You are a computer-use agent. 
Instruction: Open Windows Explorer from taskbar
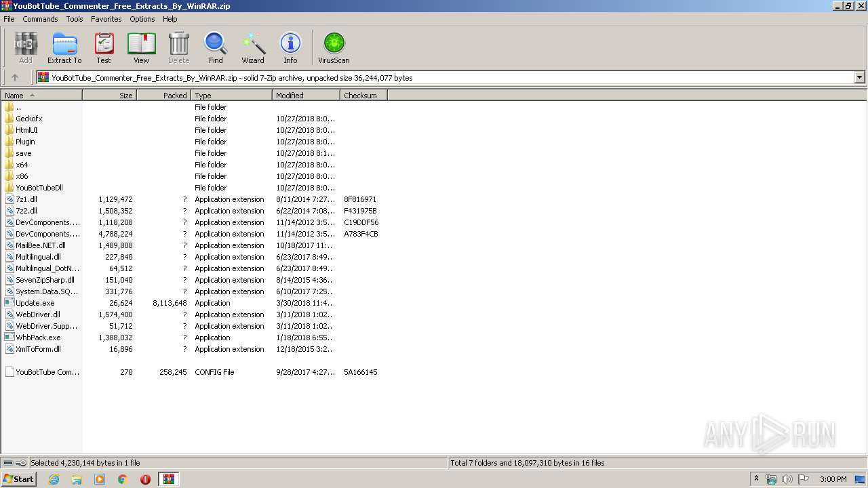tap(77, 479)
